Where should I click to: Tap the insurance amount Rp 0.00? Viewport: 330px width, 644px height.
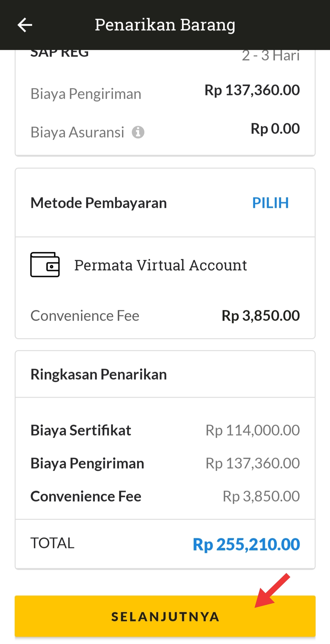coord(275,129)
